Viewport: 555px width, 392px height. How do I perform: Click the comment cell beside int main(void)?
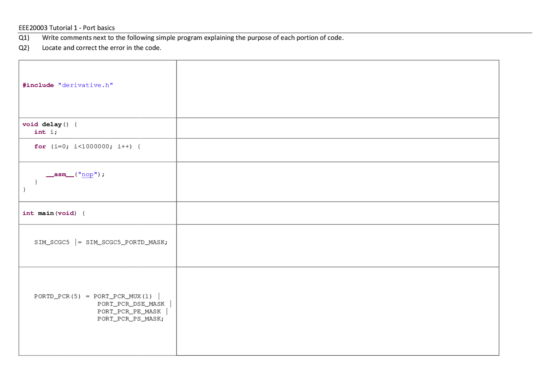point(337,213)
